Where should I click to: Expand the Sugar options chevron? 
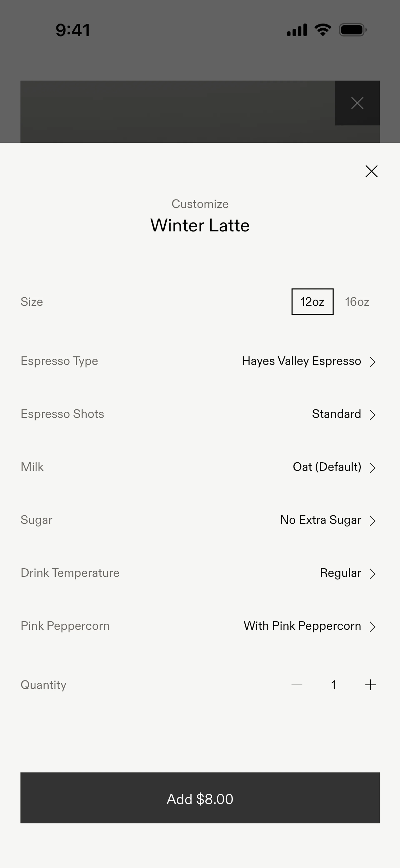pos(372,520)
